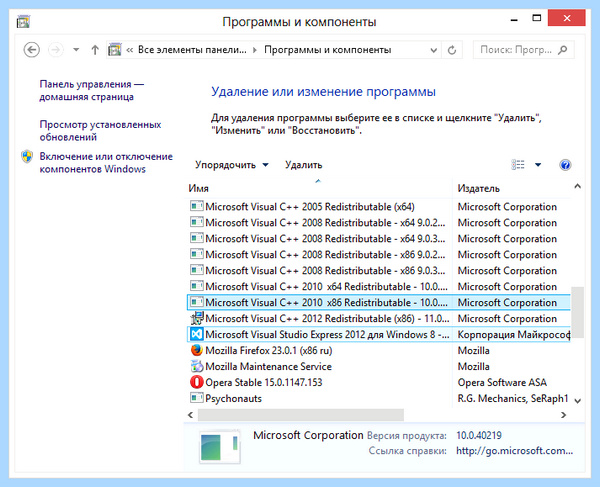The height and width of the screenshot is (487, 600).
Task: Click vertical scrollbar down arrow
Action: point(578,401)
